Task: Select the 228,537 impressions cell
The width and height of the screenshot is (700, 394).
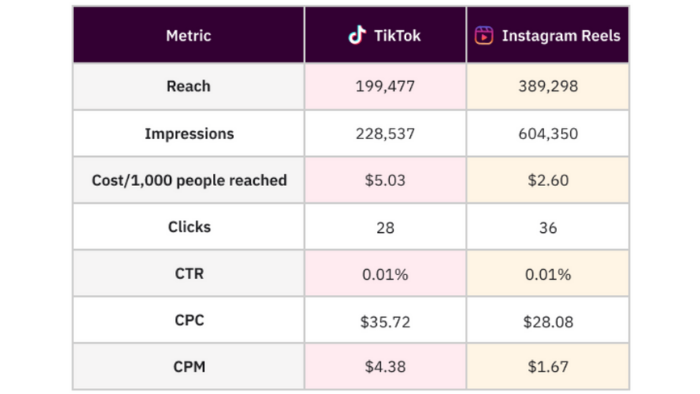Action: (385, 133)
